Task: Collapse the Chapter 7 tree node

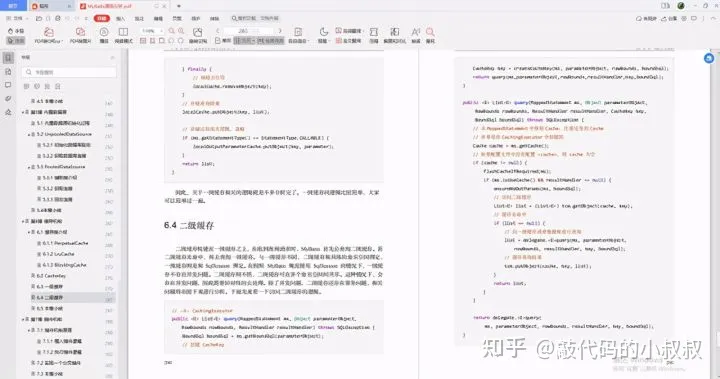Action: tap(23, 320)
